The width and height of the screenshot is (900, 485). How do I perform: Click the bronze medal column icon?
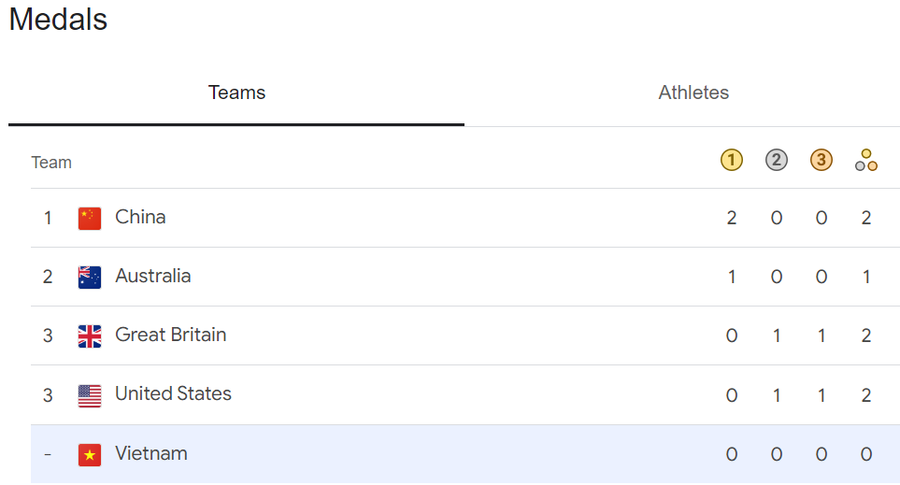coord(821,160)
